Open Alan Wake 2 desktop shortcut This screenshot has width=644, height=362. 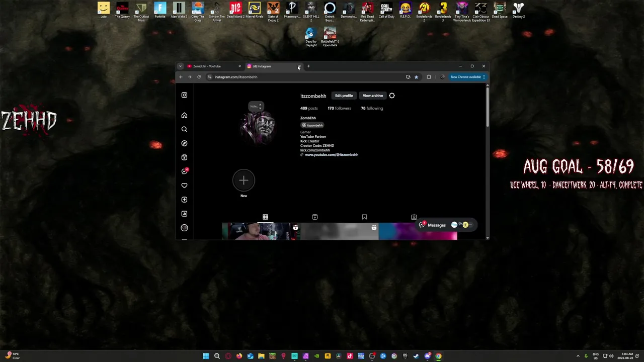(179, 11)
